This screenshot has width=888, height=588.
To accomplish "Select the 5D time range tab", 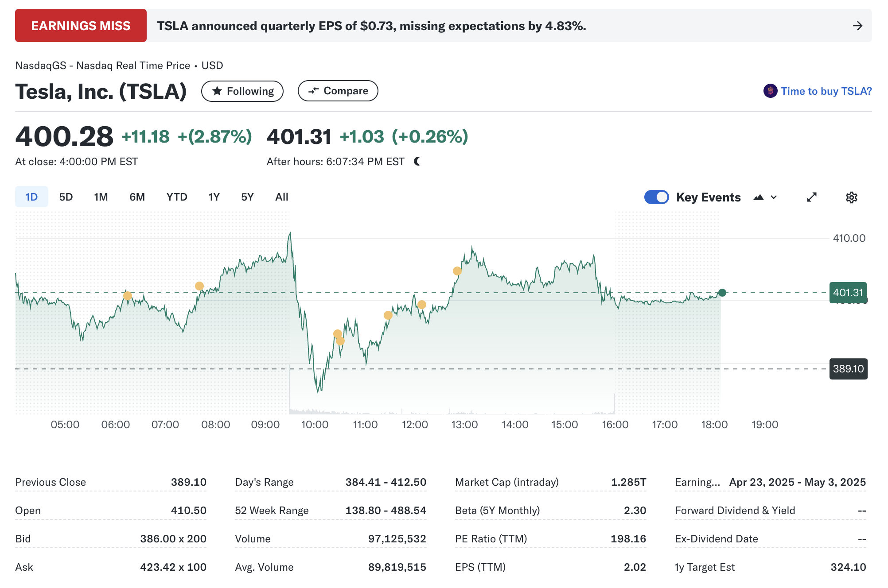I will 66,197.
